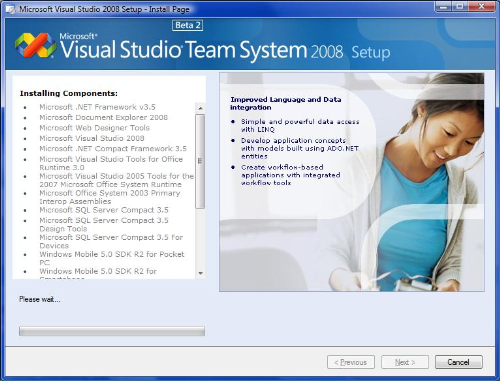
Task: Click 'Improved Language and Data Integration' heading
Action: click(286, 103)
